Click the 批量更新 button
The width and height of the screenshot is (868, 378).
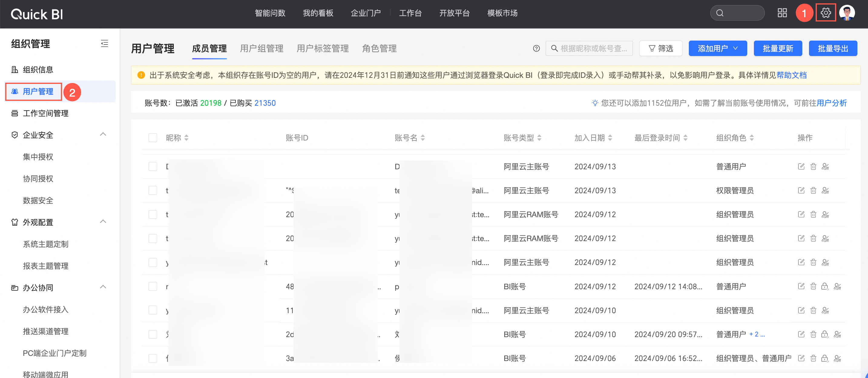[778, 48]
